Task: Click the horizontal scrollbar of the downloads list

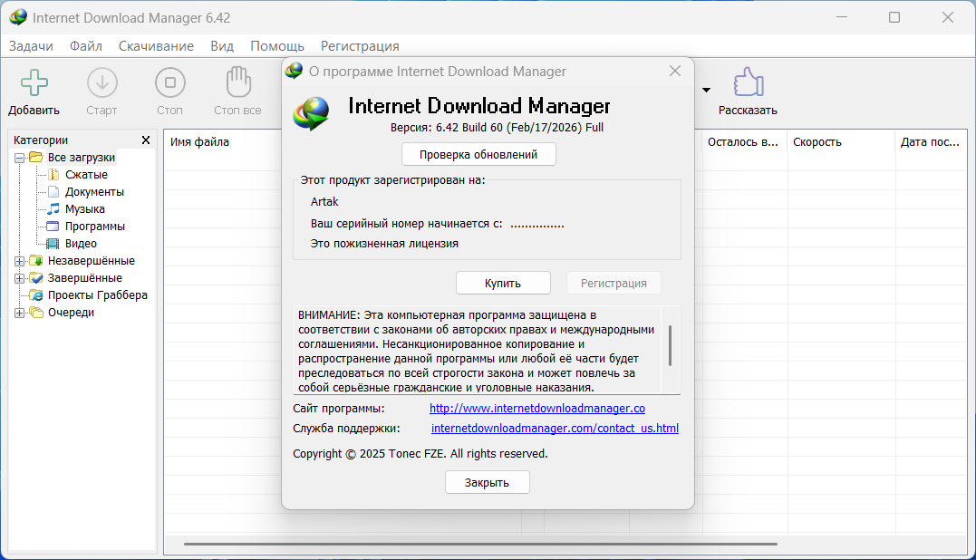Action: coord(480,544)
